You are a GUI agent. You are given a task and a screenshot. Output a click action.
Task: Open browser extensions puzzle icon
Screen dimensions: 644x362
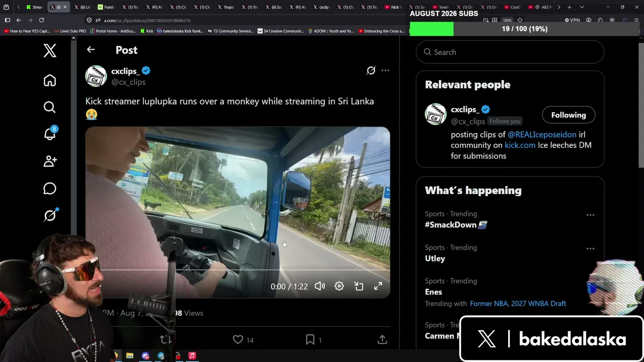pyautogui.click(x=600, y=20)
